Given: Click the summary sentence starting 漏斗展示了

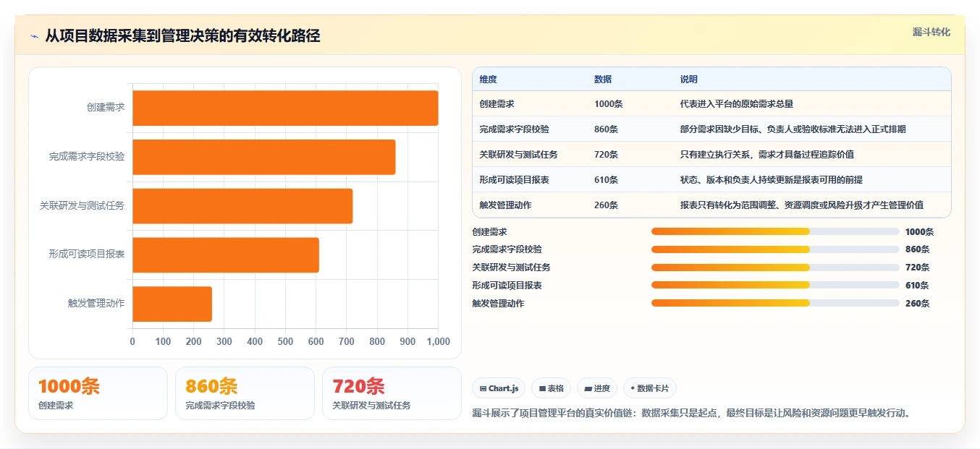Looking at the screenshot, I should click(691, 414).
